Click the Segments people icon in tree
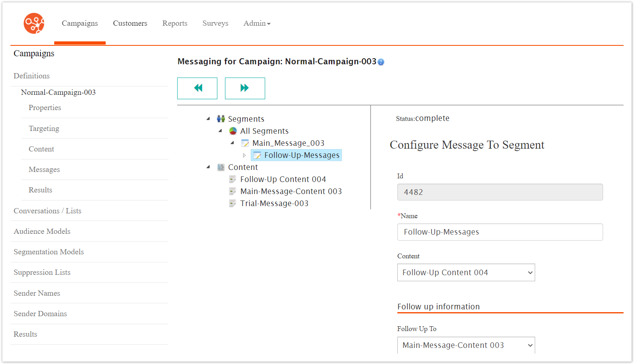The image size is (634, 364). click(221, 119)
